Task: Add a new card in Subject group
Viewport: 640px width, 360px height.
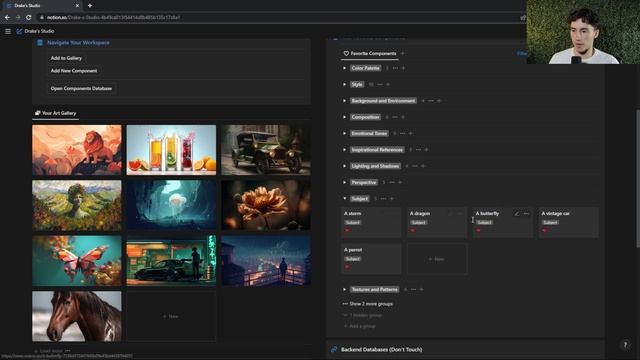Action: click(x=437, y=259)
